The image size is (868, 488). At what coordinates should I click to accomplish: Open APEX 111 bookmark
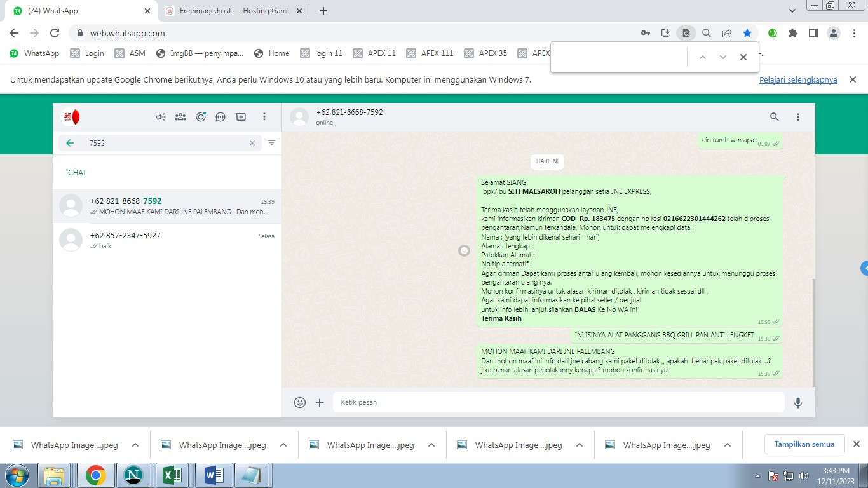(x=430, y=53)
